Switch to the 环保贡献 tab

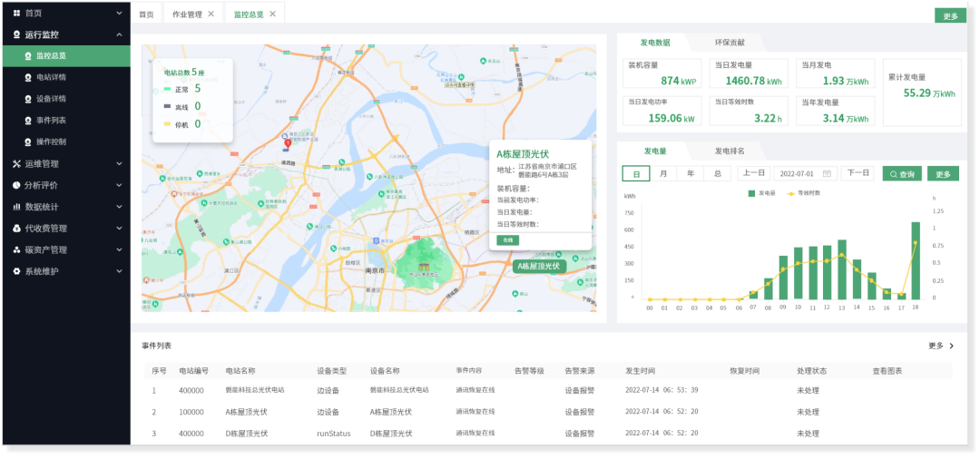(x=730, y=44)
